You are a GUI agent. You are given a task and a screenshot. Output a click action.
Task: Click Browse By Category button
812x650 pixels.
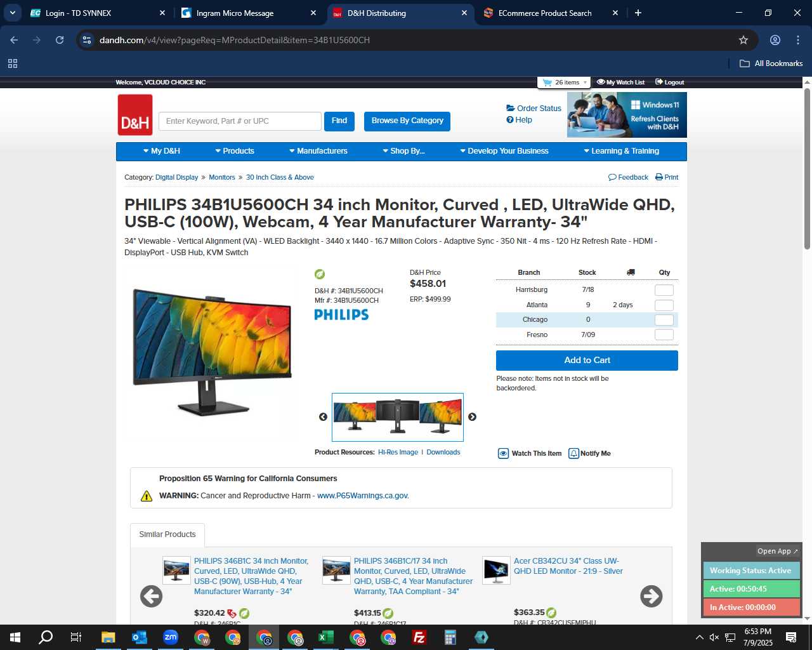point(407,121)
